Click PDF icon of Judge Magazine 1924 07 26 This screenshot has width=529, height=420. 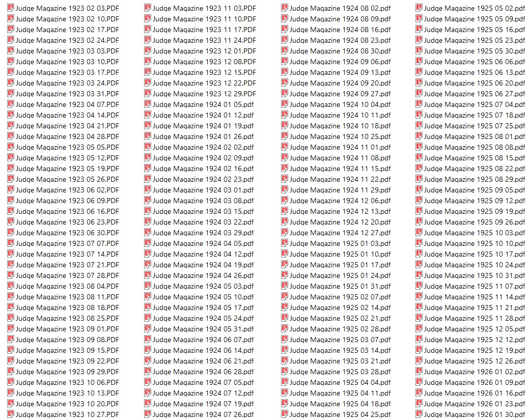[148, 414]
